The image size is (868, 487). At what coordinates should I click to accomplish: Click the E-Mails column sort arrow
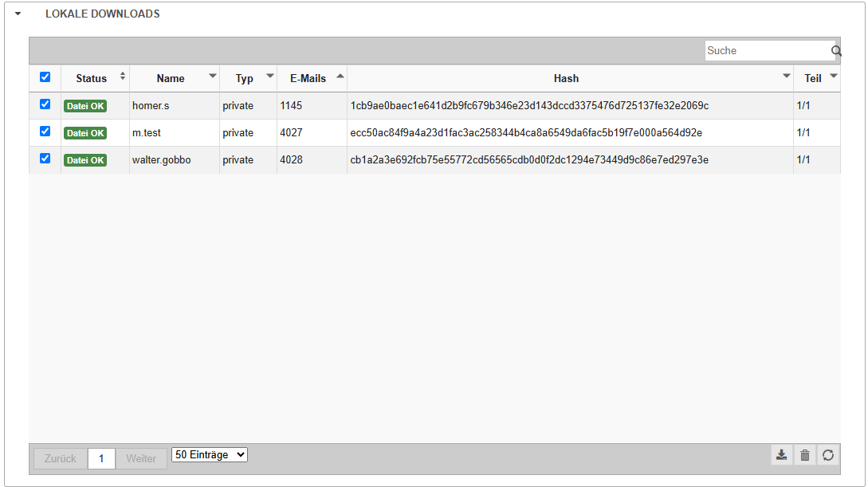[340, 77]
